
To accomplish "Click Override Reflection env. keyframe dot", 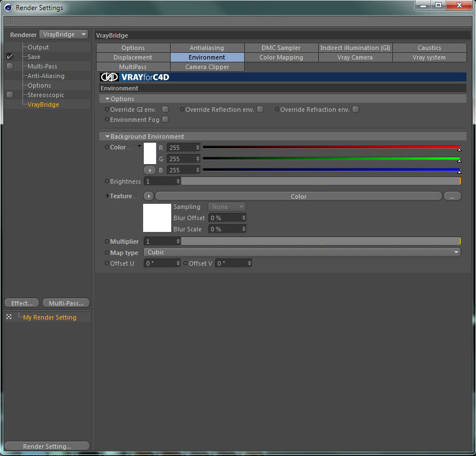I will (182, 109).
